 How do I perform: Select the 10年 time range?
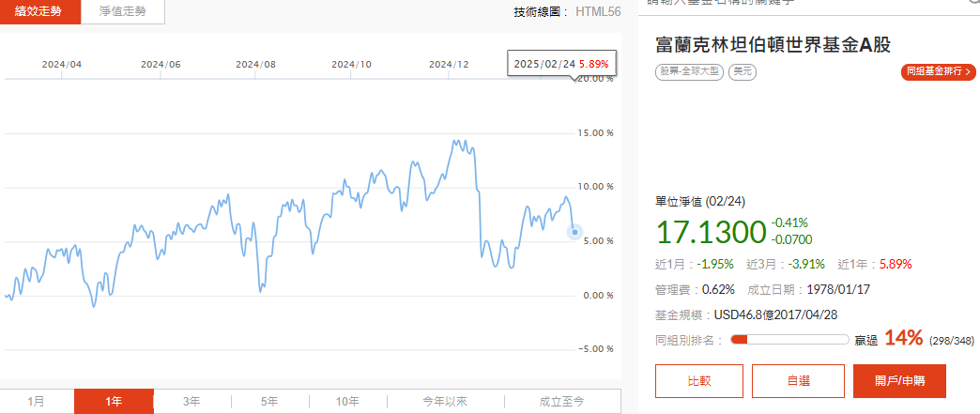347,402
